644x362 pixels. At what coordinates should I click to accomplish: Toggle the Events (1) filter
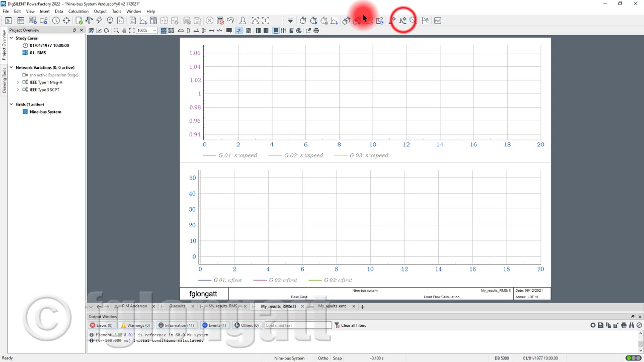pyautogui.click(x=214, y=325)
